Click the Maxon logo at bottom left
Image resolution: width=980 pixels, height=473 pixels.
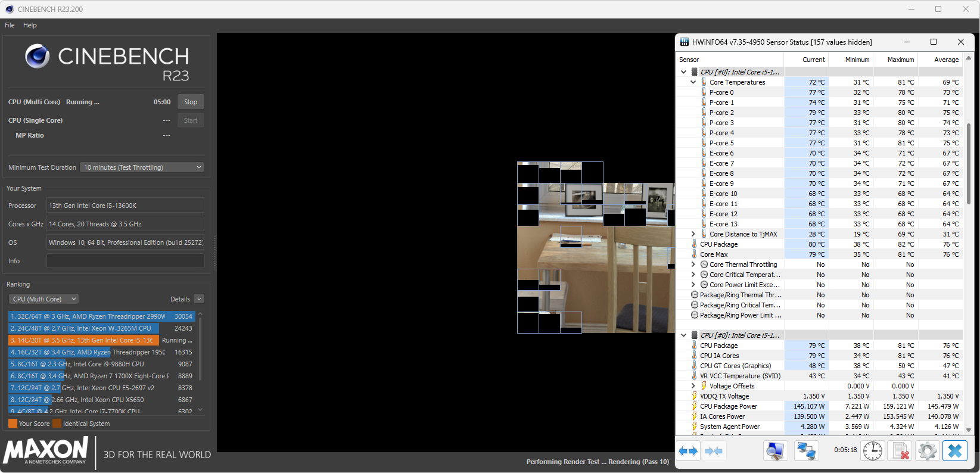(x=46, y=451)
